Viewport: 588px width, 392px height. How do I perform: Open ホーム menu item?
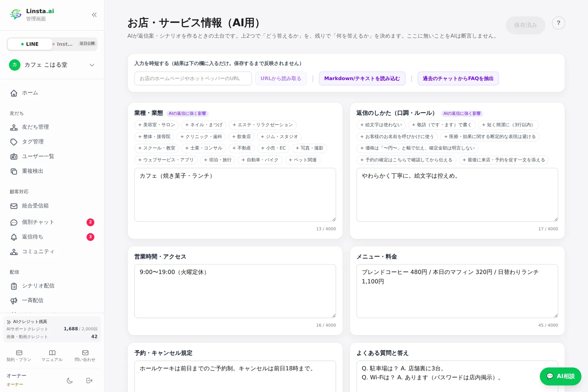(x=52, y=93)
